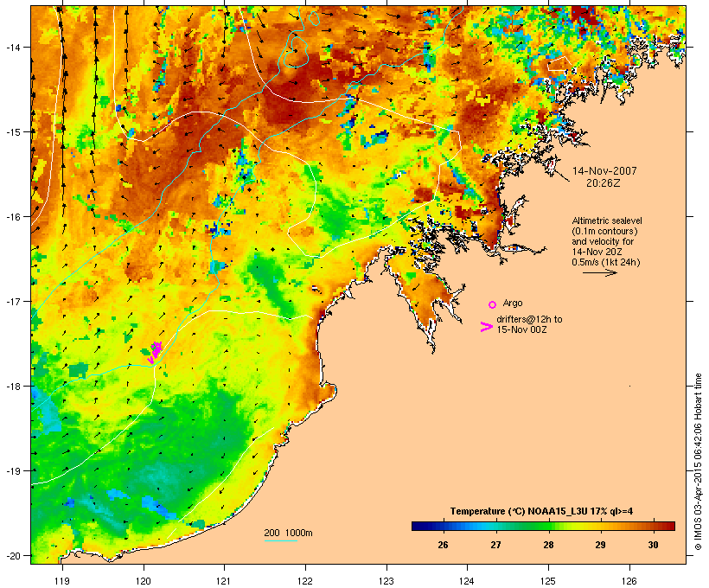Click the -17 latitude axis label

coord(13,301)
